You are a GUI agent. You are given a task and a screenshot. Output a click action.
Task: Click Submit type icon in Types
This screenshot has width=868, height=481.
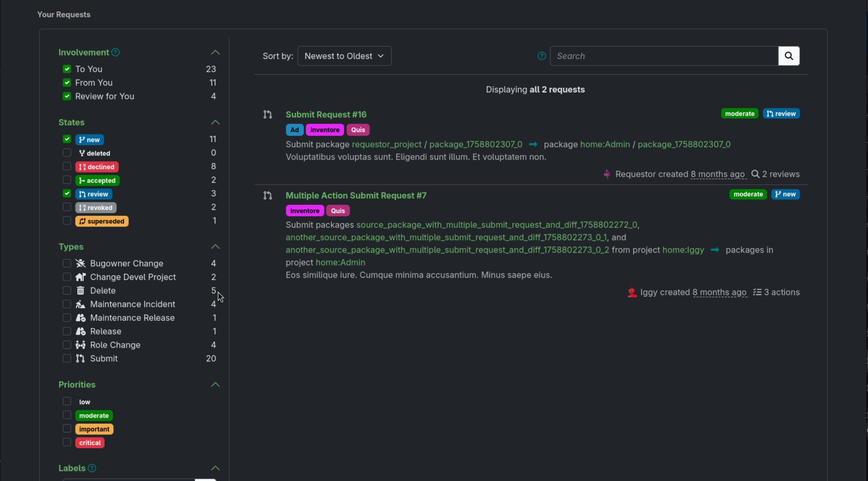80,359
